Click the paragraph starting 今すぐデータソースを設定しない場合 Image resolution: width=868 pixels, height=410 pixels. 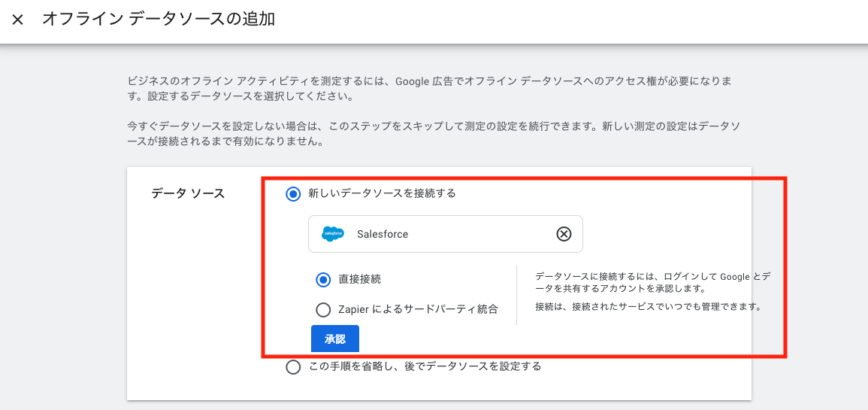[x=436, y=132]
